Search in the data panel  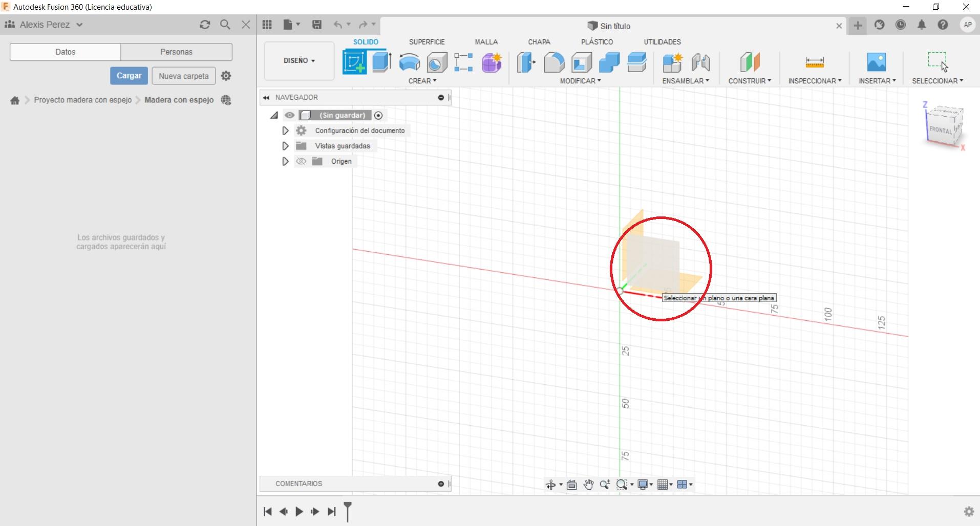225,25
